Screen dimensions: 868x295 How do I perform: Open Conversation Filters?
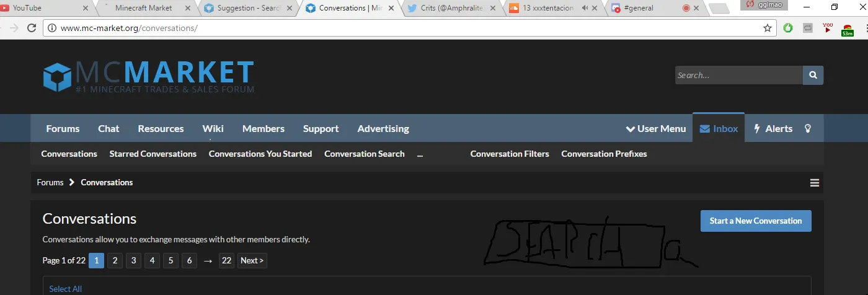point(510,154)
